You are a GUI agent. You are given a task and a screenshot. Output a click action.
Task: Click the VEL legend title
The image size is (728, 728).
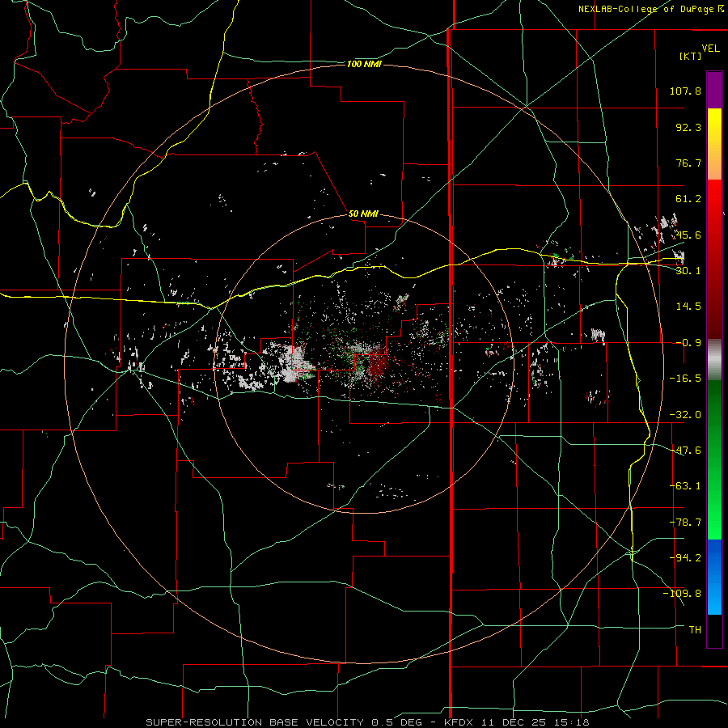pos(710,49)
